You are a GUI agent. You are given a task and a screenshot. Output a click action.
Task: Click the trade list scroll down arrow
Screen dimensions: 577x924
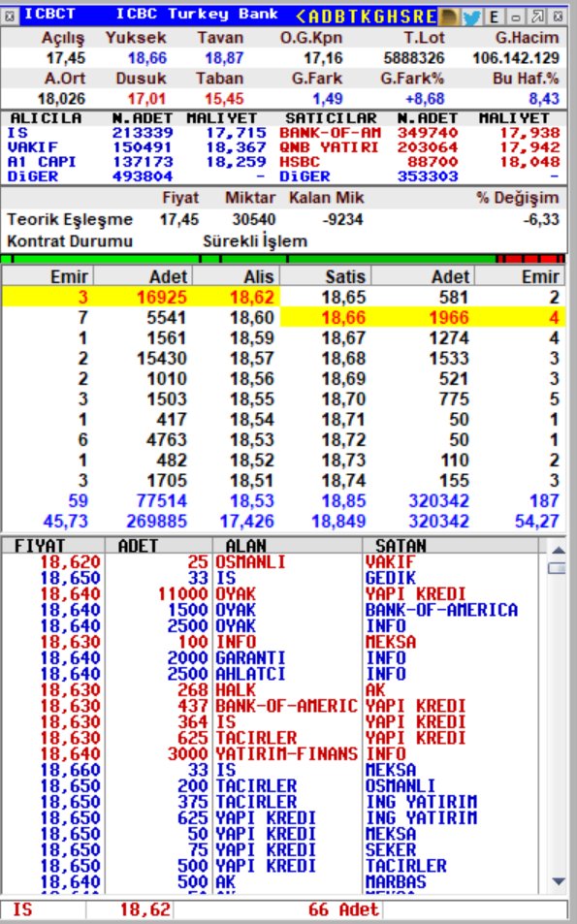click(558, 881)
